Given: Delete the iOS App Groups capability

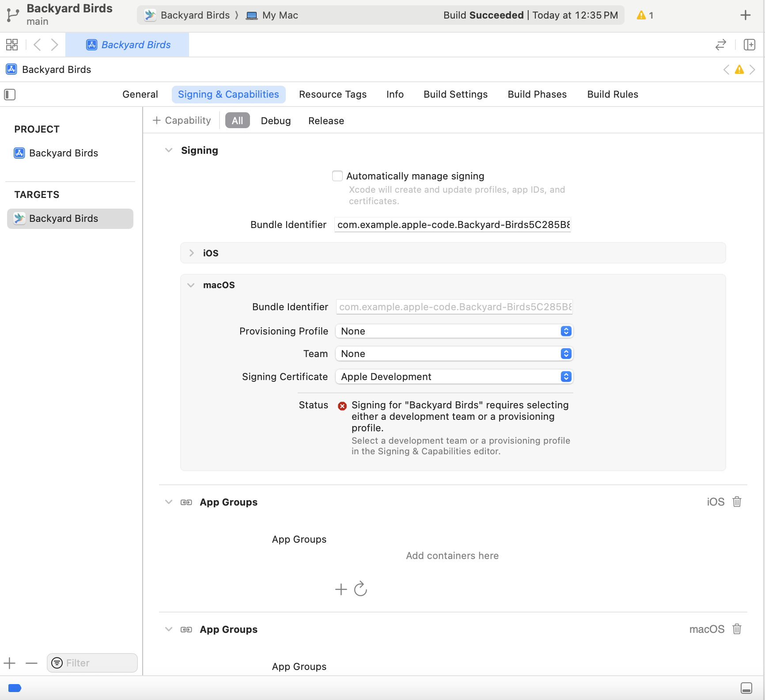Looking at the screenshot, I should (737, 502).
